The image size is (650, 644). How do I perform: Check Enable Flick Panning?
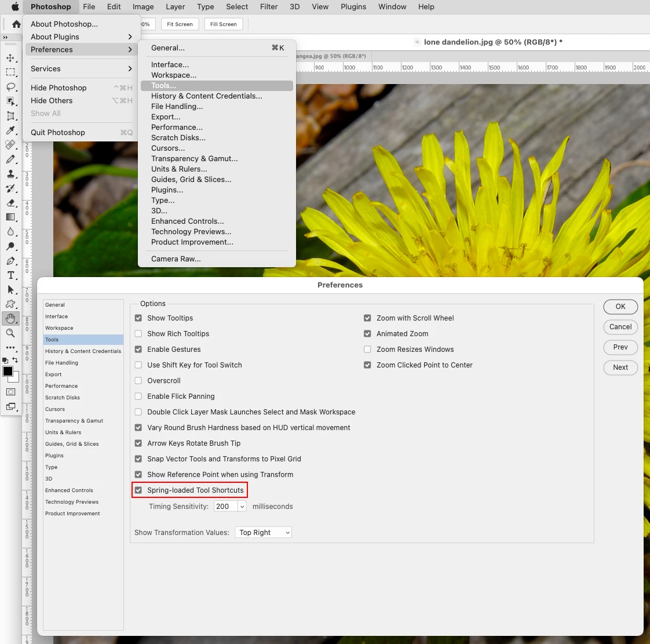click(138, 396)
